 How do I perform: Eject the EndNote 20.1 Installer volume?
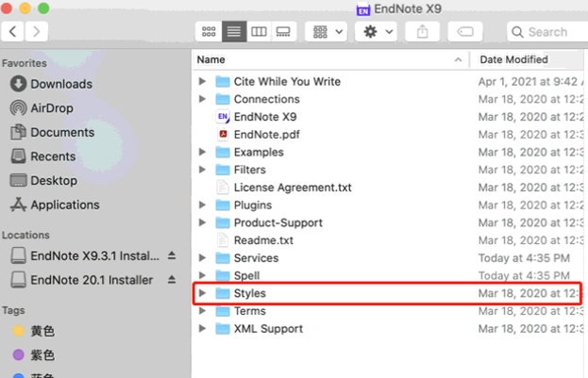coord(172,279)
